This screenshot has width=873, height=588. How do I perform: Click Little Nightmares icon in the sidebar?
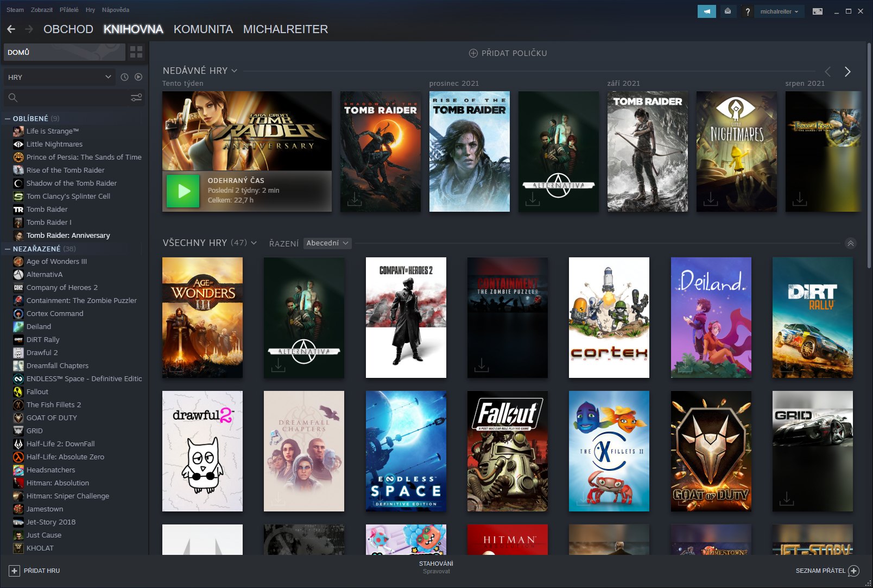18,144
